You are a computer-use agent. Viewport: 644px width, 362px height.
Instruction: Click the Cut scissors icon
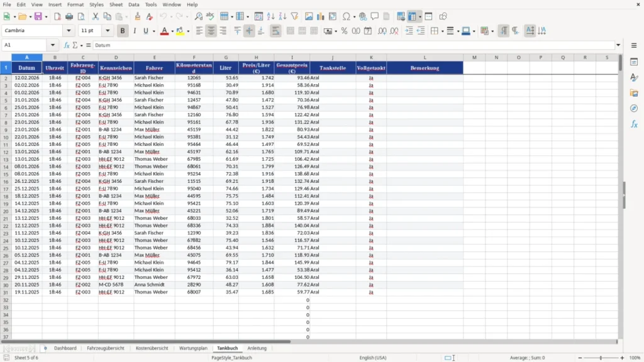[x=96, y=16]
